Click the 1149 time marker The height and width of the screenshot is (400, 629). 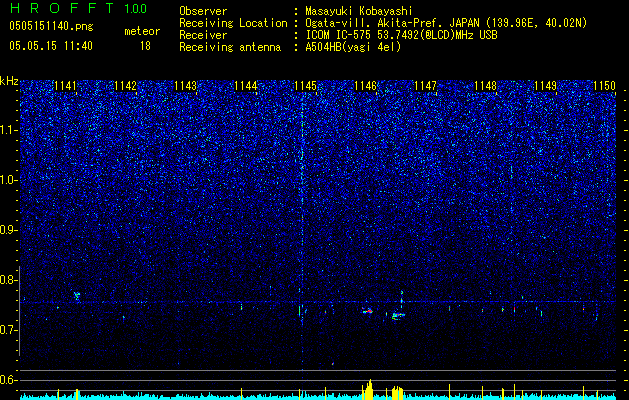coord(546,86)
